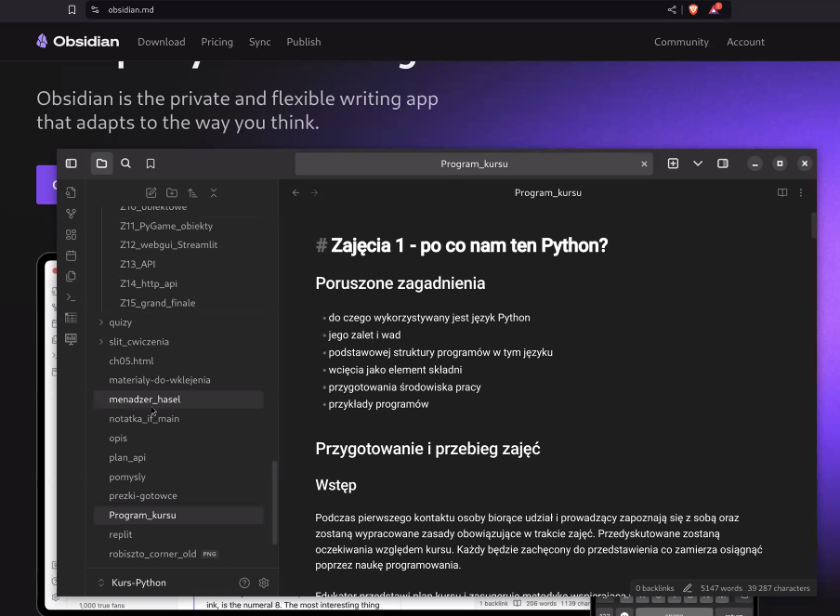Open the tab list dropdown chevron
The height and width of the screenshot is (616, 840).
point(698,164)
